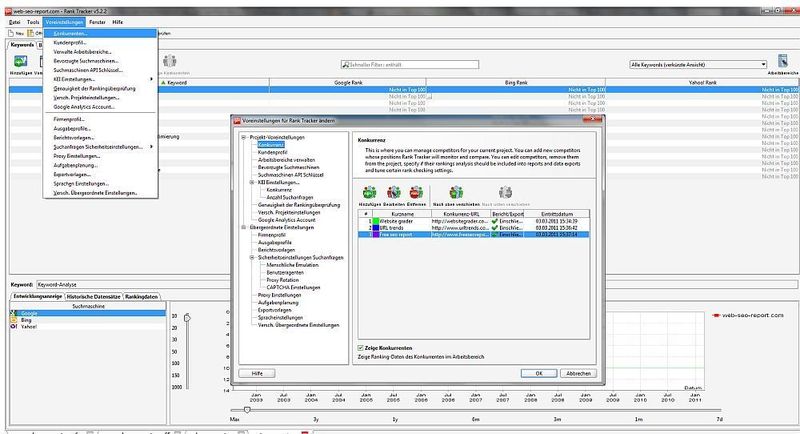The image size is (800, 434).
Task: Click the Free seo report purple swatch
Action: tap(376, 235)
